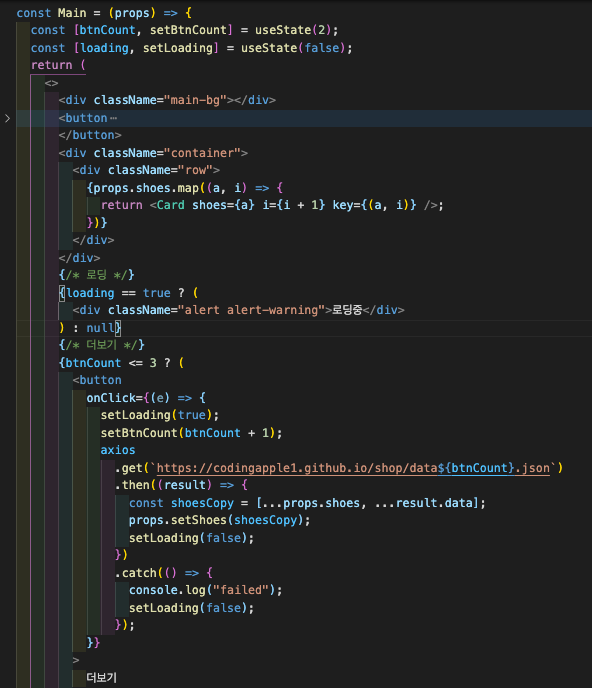This screenshot has width=592, height=688.
Task: Click the container className string
Action: [202, 153]
